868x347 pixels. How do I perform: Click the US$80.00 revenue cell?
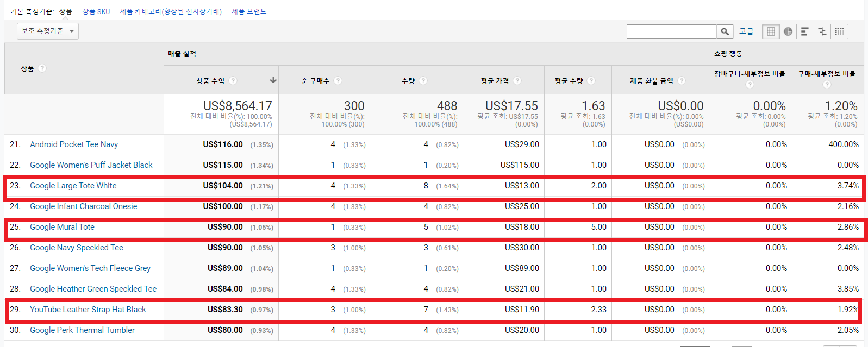point(225,330)
